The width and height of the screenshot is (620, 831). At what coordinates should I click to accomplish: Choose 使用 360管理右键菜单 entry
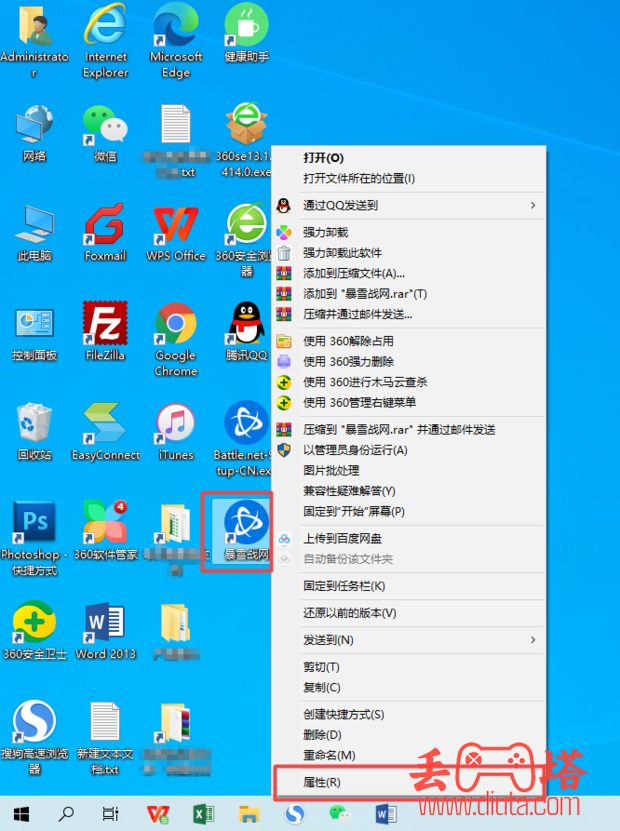click(x=409, y=403)
